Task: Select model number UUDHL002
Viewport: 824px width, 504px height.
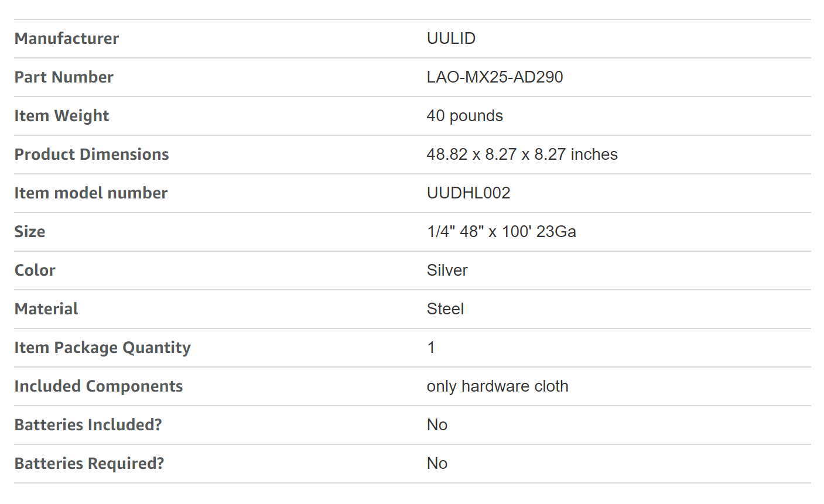Action: (469, 193)
